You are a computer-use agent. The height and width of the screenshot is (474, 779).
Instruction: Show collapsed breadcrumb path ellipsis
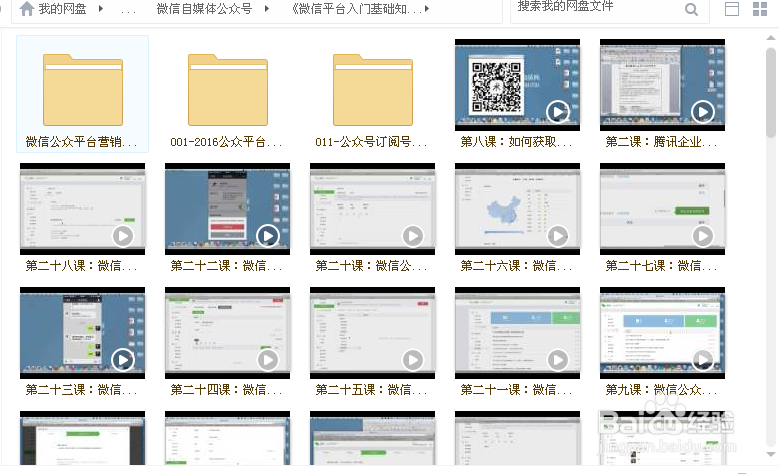[x=128, y=10]
